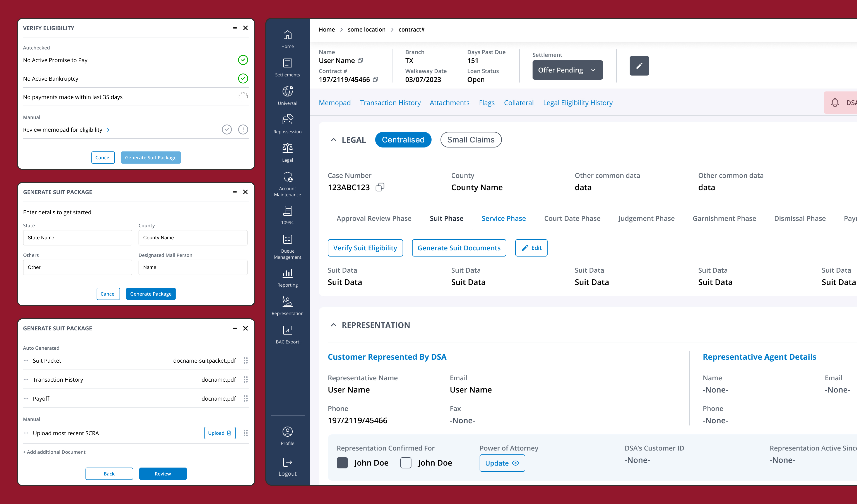Click the Verify Suit Eligibility button
The height and width of the screenshot is (504, 857).
click(x=365, y=248)
